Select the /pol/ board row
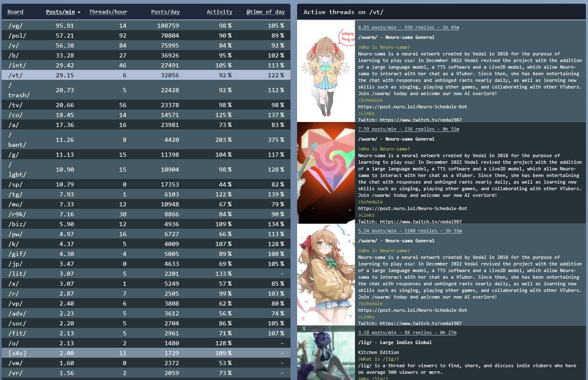Image resolution: width=588 pixels, height=380 pixels. (x=146, y=35)
